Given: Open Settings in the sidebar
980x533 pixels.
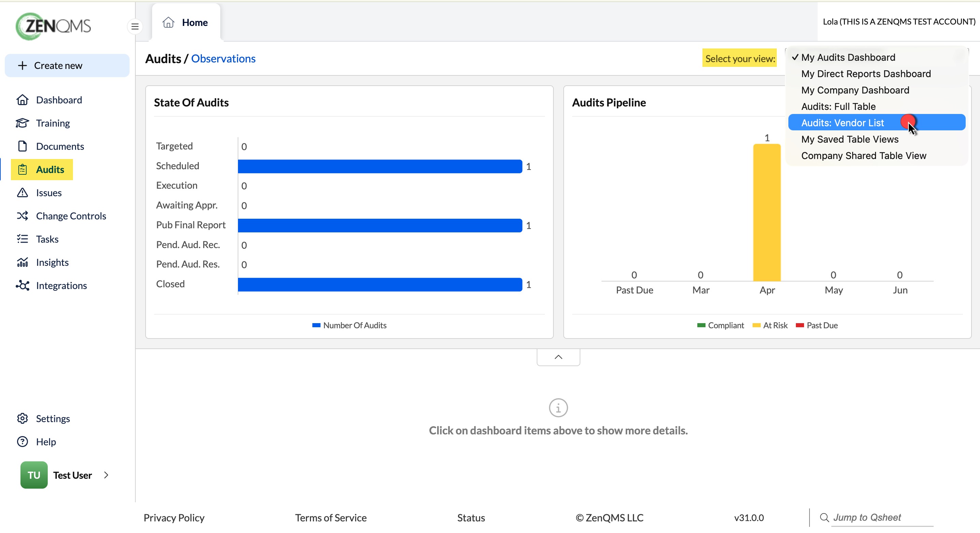Looking at the screenshot, I should pos(53,418).
